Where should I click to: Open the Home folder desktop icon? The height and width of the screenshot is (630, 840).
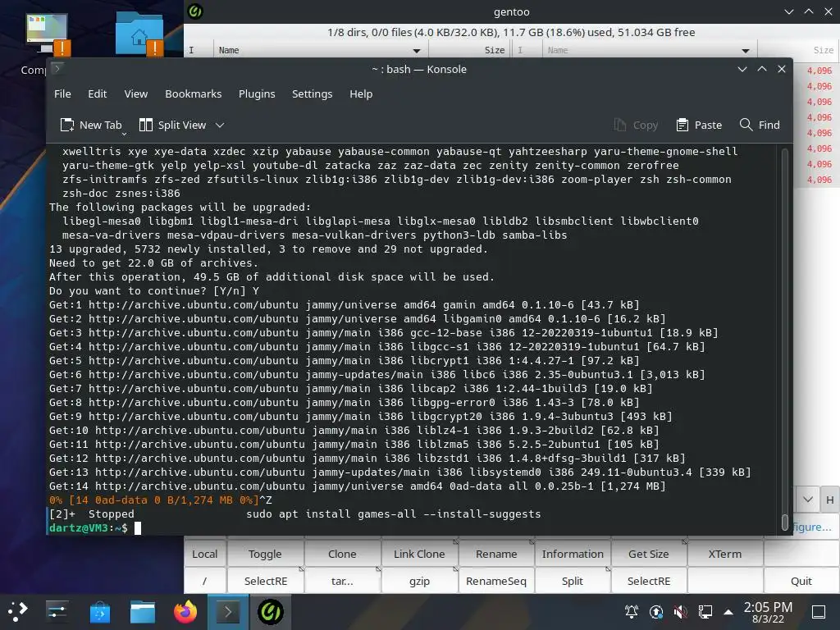(139, 33)
